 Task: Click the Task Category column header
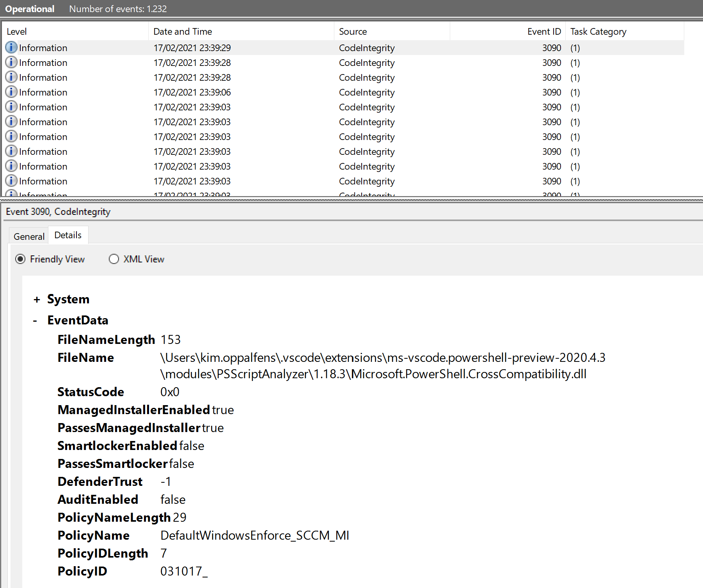(598, 31)
